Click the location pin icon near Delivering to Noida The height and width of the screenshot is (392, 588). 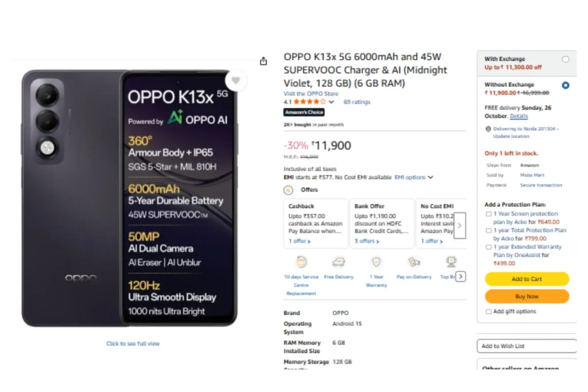point(488,129)
